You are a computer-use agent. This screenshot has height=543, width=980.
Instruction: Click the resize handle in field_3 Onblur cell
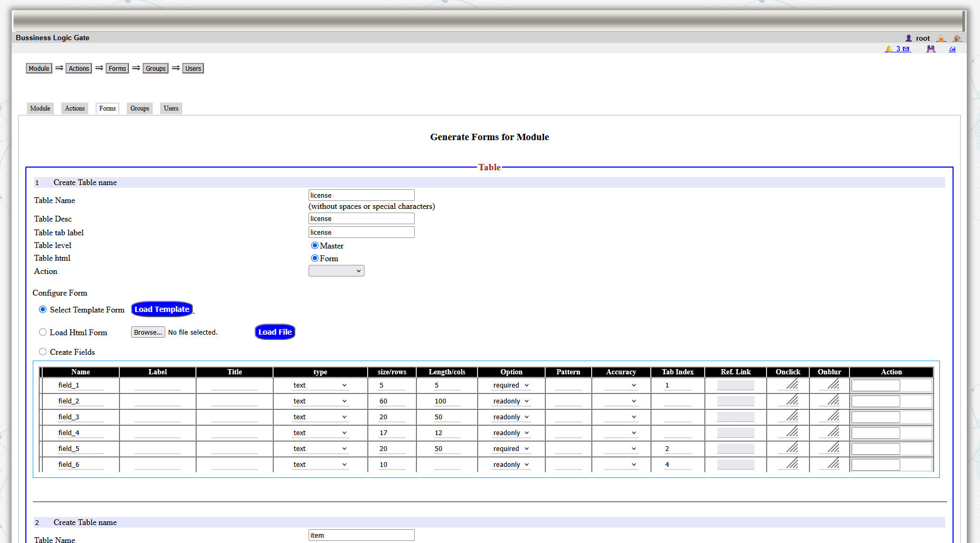coord(833,416)
